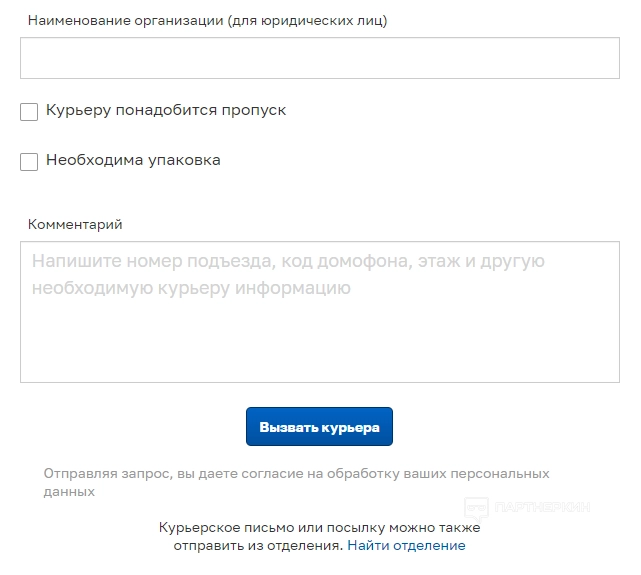Click the personal data consent notice
Image resolution: width=641 pixels, height=575 pixels.
click(x=296, y=482)
